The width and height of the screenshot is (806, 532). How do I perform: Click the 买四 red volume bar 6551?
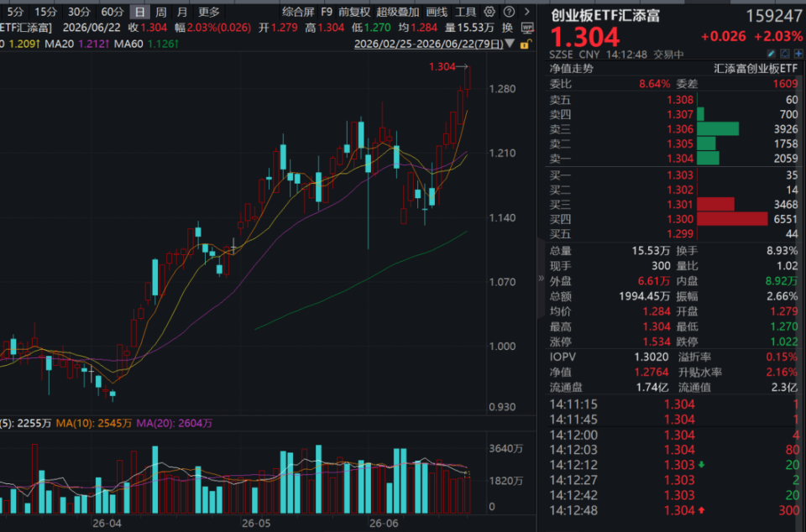(x=732, y=219)
